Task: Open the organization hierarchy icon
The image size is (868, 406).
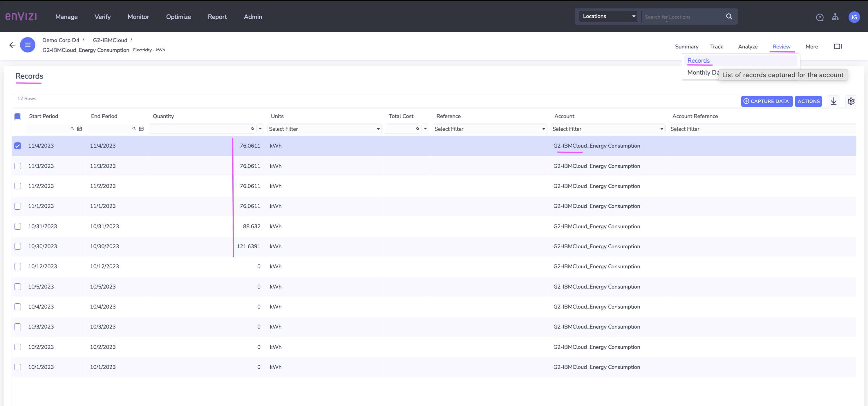Action: click(835, 17)
